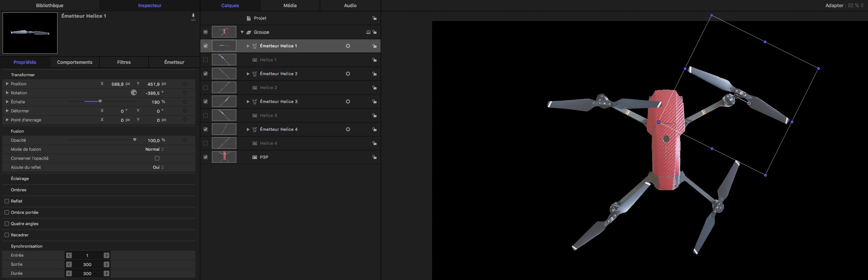The width and height of the screenshot is (868, 280).
Task: Click the lock icon on the Helice 1 row
Action: pyautogui.click(x=374, y=60)
